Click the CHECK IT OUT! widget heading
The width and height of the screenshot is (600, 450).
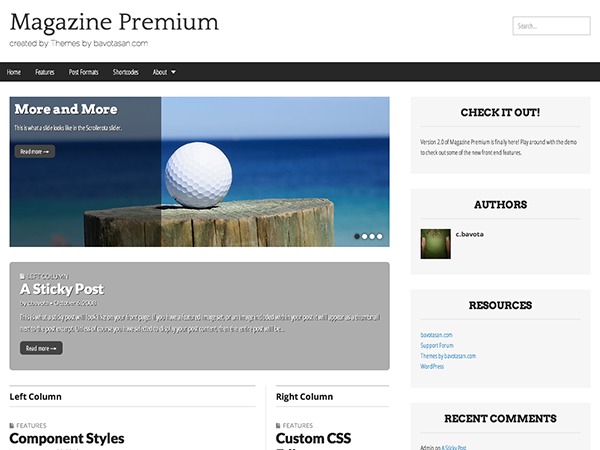501,112
